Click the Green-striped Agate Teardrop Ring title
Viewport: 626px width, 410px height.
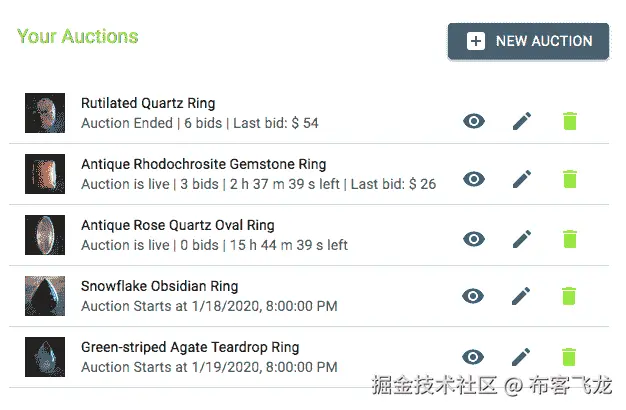189,348
